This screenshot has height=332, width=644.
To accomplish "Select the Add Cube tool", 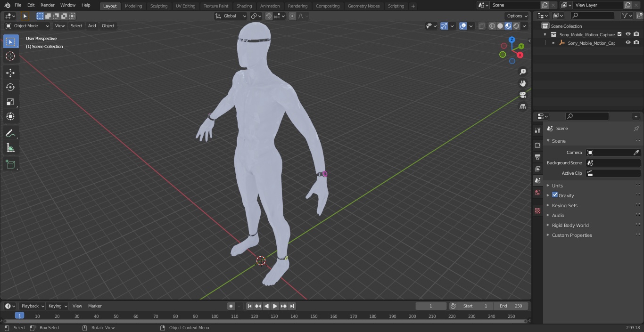I will click(10, 164).
